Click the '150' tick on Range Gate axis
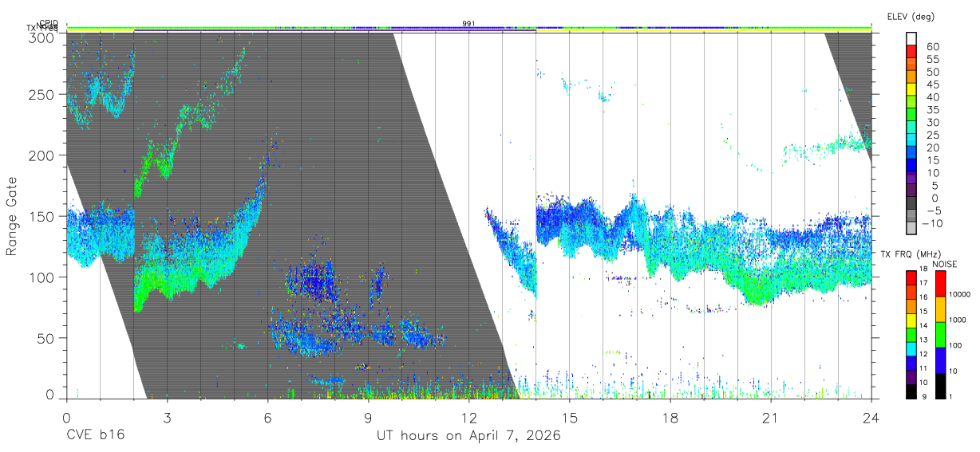Screen dimensions: 980x452 coord(41,216)
